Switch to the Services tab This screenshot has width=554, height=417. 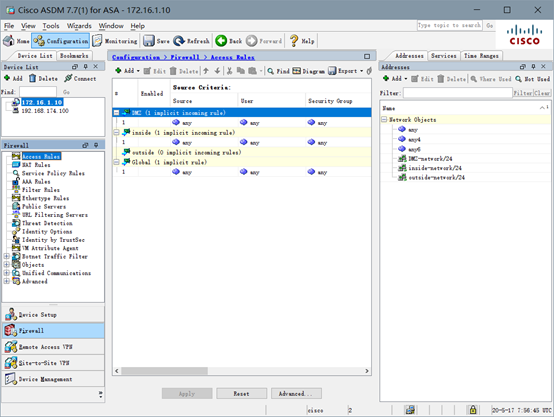point(443,56)
